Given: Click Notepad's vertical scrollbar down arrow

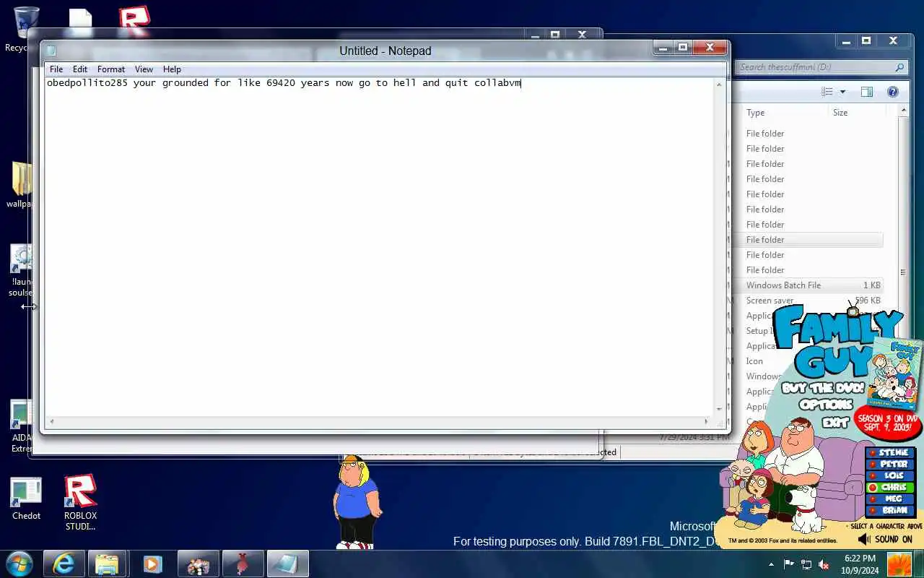Looking at the screenshot, I should (x=719, y=410).
